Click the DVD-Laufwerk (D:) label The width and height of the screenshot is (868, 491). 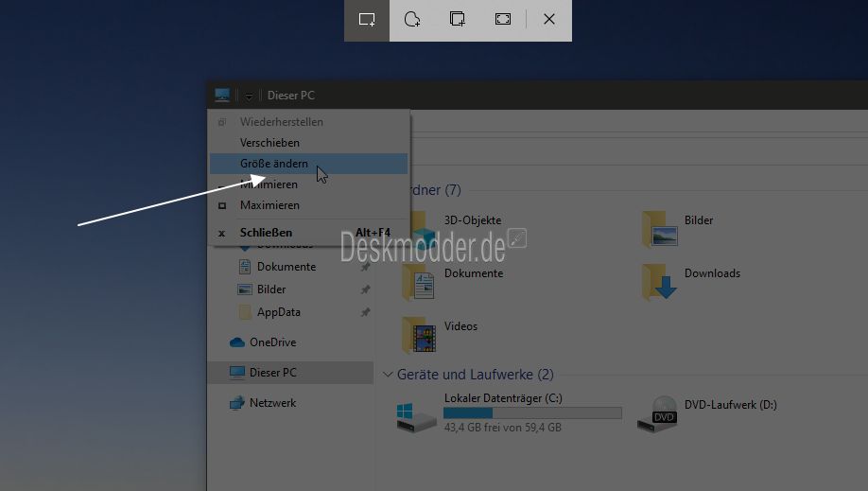pos(731,405)
